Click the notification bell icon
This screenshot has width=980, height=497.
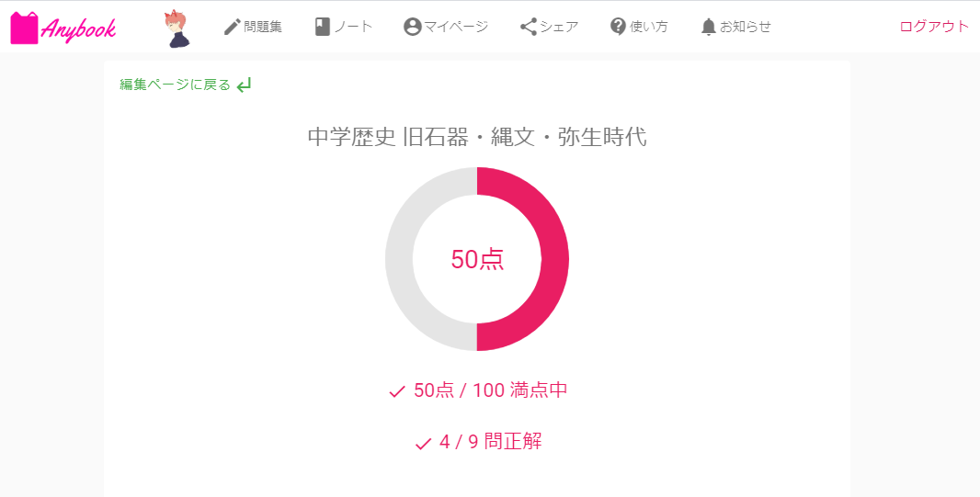pos(708,27)
